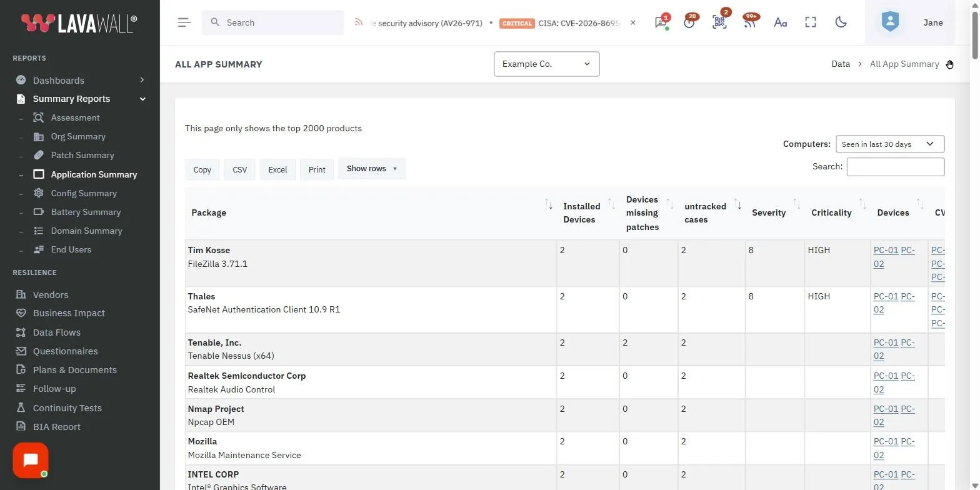Dismiss the security advisory ticker with X

[632, 22]
